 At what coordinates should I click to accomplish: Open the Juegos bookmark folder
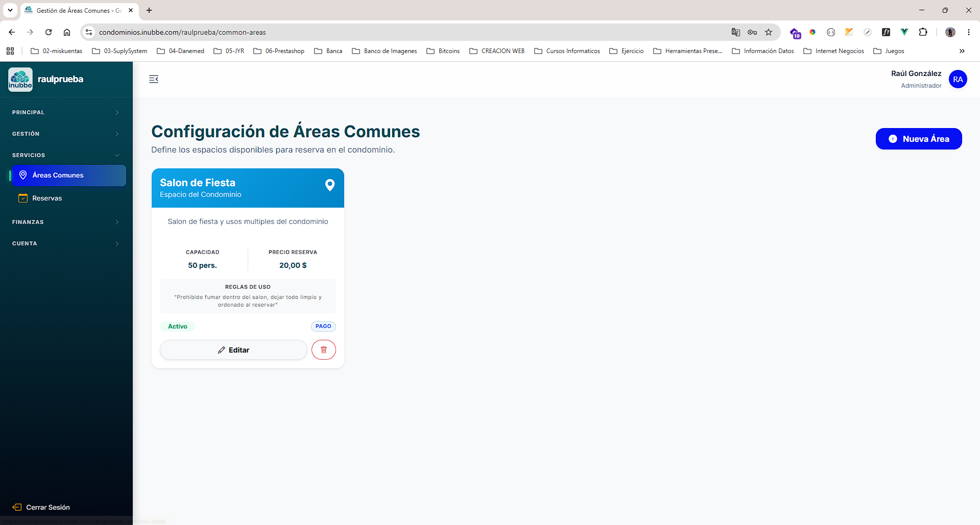[889, 51]
